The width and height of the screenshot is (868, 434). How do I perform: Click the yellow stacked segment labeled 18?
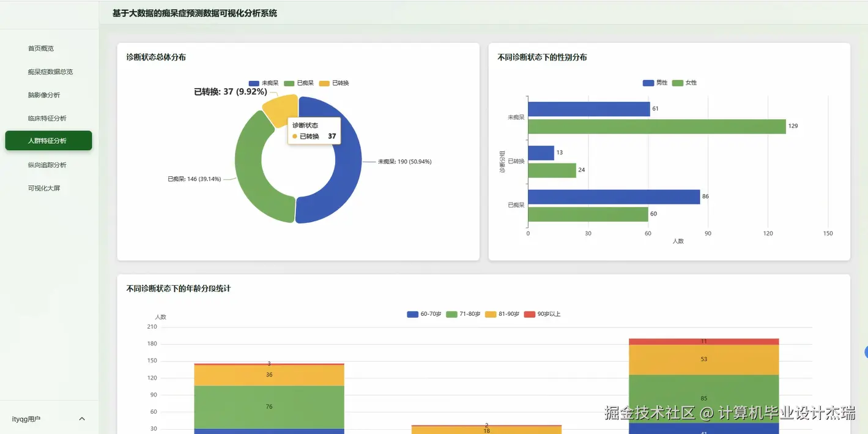486,430
